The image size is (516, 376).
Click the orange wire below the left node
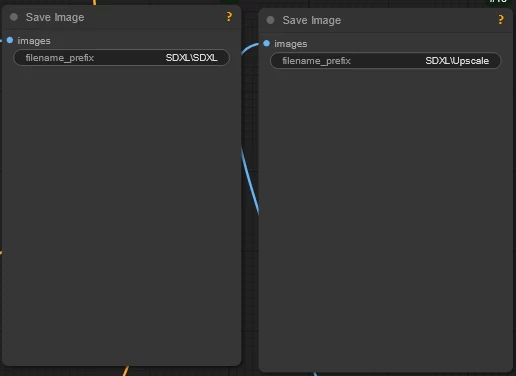[x=125, y=371]
